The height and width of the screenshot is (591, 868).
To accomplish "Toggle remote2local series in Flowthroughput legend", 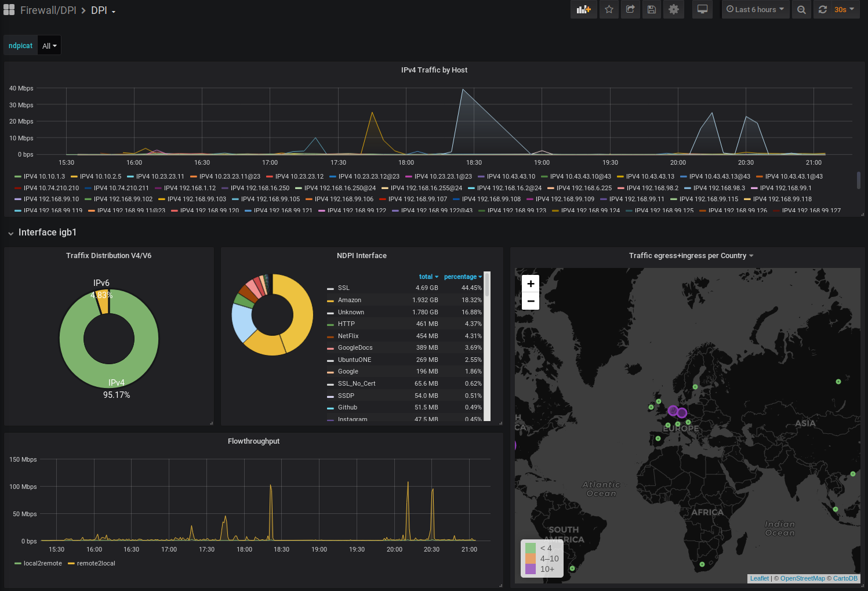I will tap(96, 563).
